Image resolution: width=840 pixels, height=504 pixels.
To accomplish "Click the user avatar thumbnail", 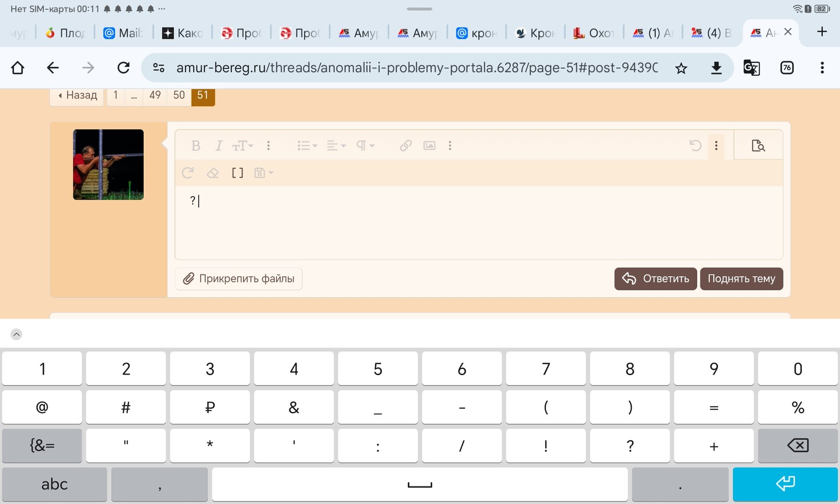I will 108,165.
